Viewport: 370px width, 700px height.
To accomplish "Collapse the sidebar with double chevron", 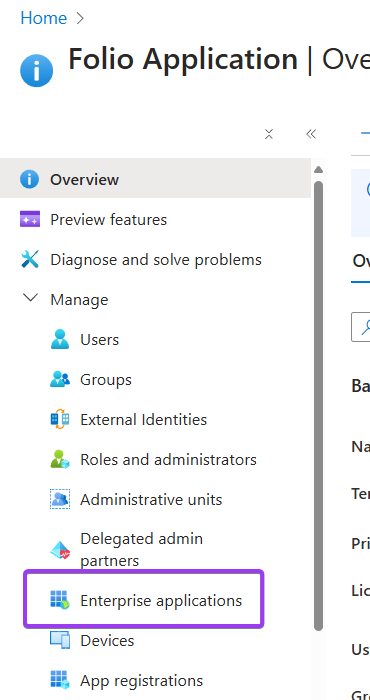I will pyautogui.click(x=311, y=134).
